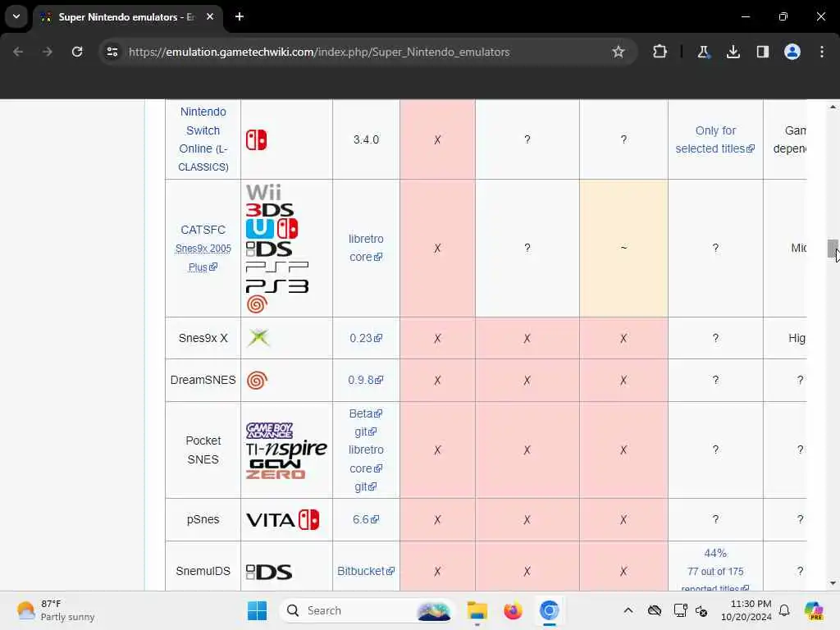
Task: Click the Game Boy Advance logo
Action: [269, 431]
